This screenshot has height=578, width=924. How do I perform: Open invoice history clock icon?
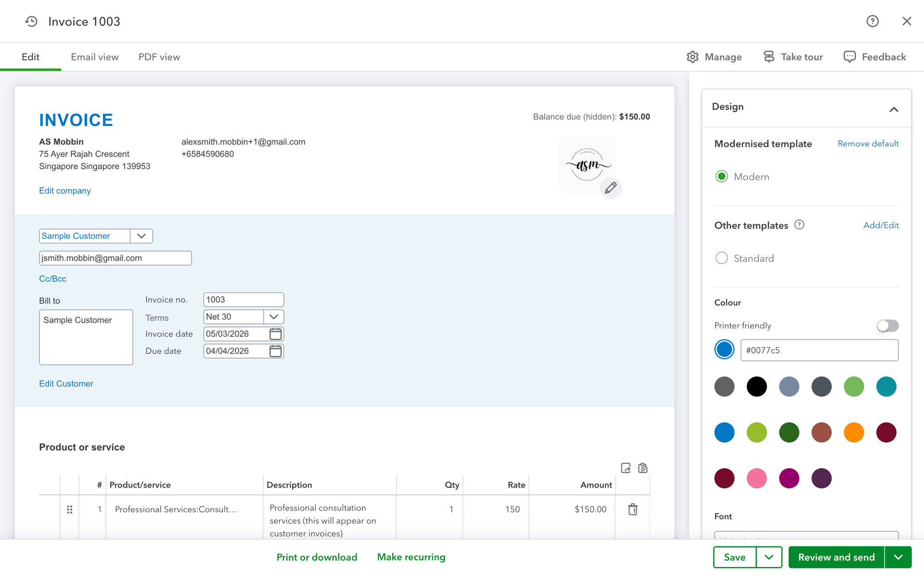[31, 21]
